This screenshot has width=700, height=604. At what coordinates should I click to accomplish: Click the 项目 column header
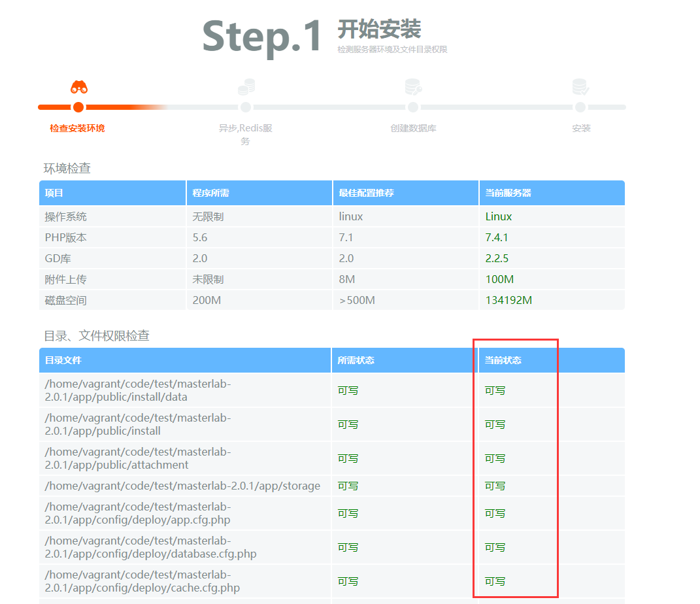pyautogui.click(x=112, y=193)
